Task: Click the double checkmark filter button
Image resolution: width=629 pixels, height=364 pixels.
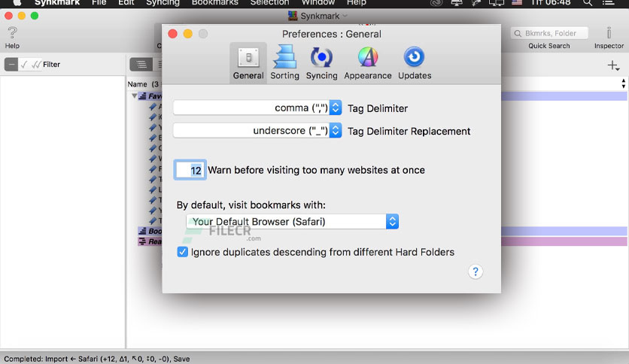Action: pyautogui.click(x=36, y=64)
